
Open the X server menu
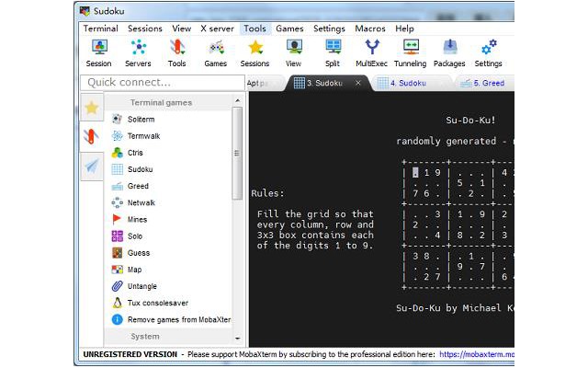217,29
